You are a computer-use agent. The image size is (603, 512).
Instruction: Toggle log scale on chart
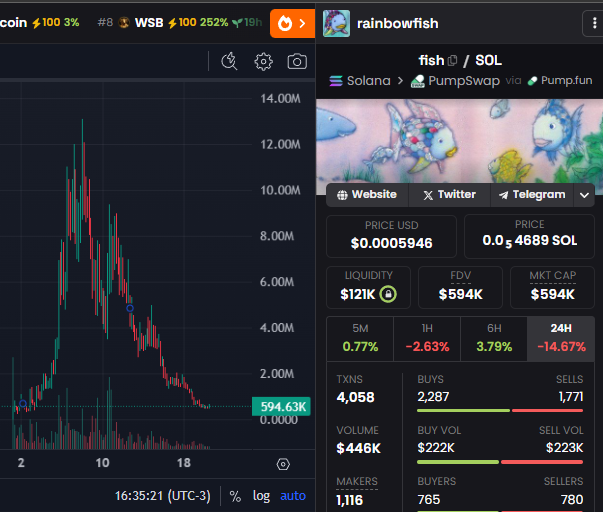tap(261, 496)
